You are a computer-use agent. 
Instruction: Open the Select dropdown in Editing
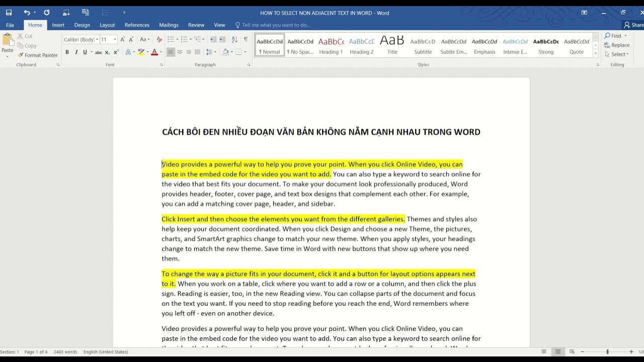[617, 54]
